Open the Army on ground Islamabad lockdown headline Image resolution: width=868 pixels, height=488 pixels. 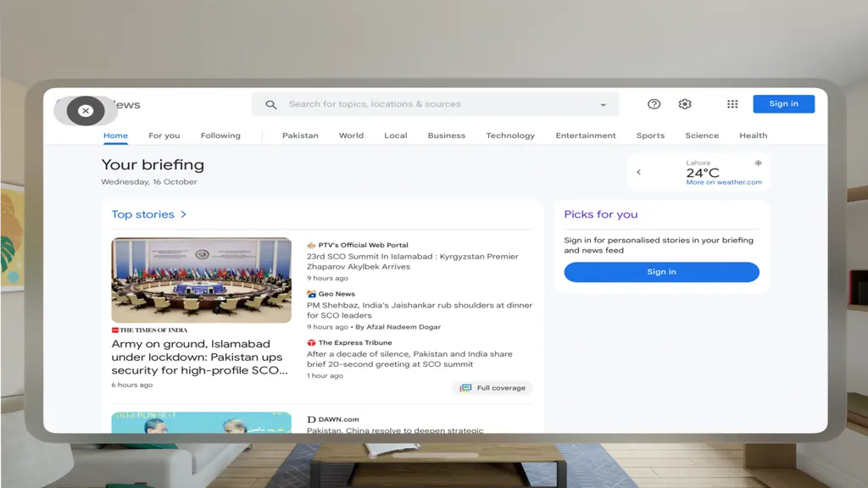[x=200, y=357]
